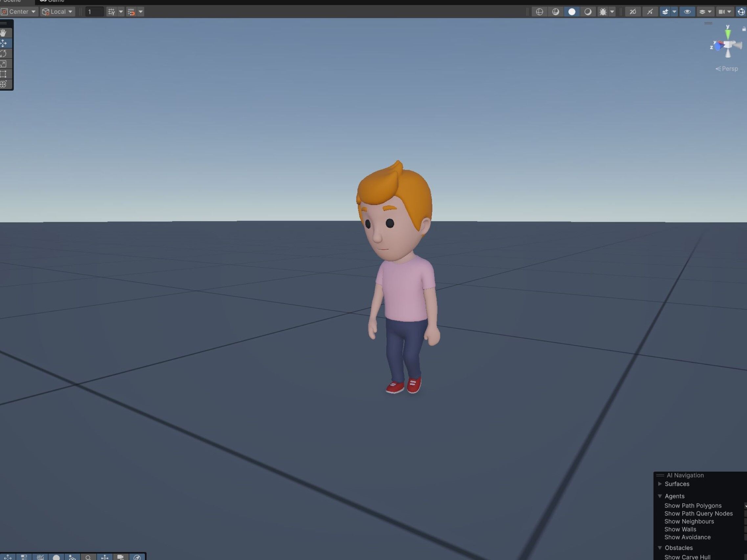The width and height of the screenshot is (747, 560).
Task: Collapse the Obstacles section
Action: coord(660,548)
